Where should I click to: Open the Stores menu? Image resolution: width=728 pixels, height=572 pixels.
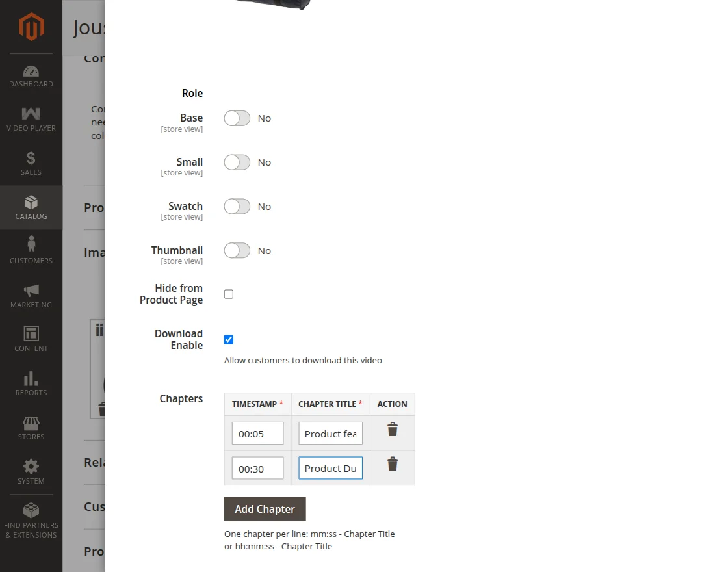[31, 428]
